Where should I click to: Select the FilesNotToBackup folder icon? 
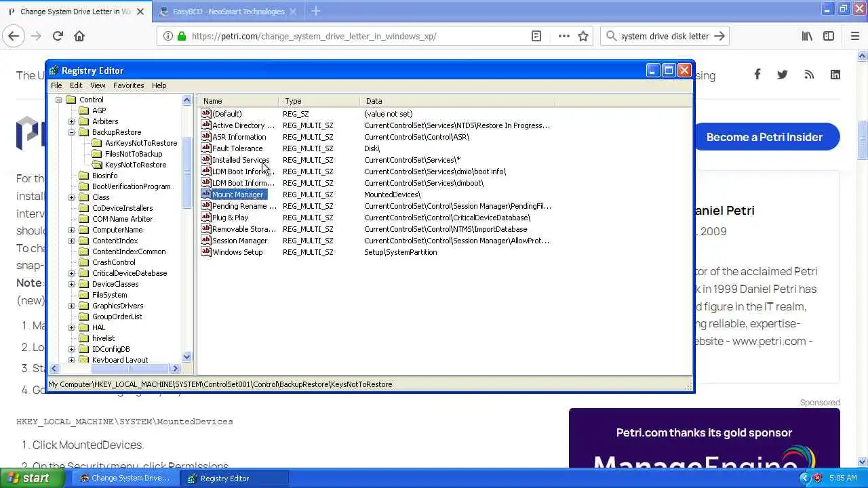pyautogui.click(x=97, y=154)
